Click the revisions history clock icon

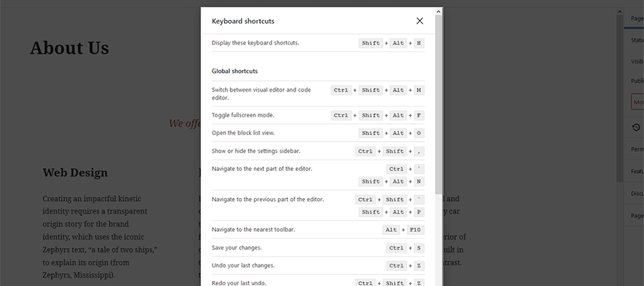[x=636, y=127]
